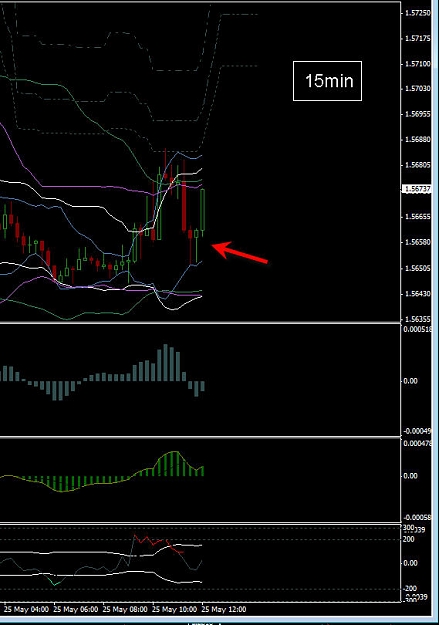Select the 25 May 10:00 time label
The width and height of the screenshot is (439, 625).
point(175,609)
